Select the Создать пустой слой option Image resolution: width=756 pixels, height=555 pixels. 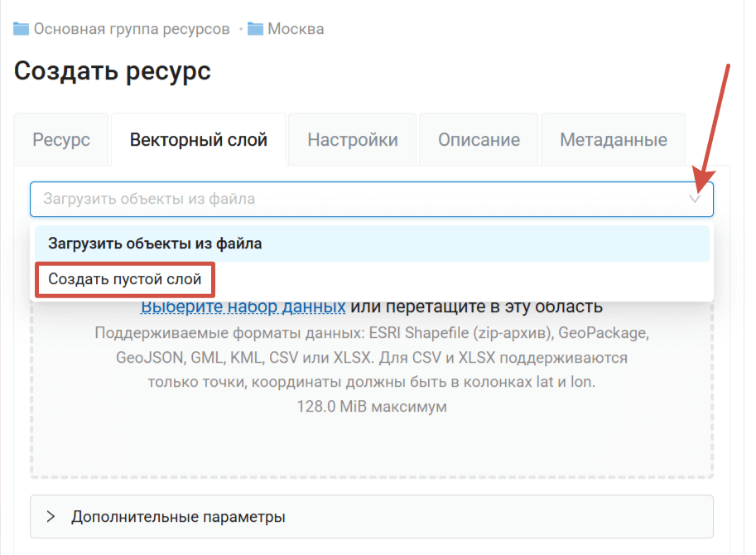(x=125, y=279)
